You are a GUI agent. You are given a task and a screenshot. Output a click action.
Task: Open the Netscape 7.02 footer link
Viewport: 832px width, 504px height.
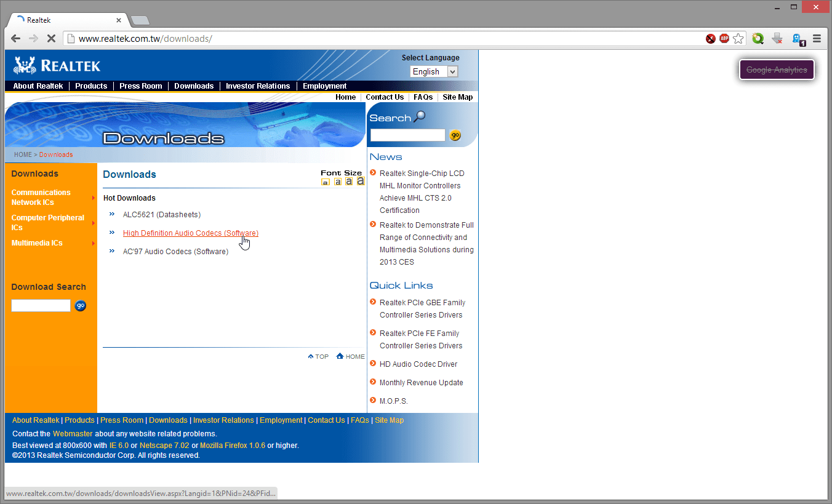tap(164, 446)
